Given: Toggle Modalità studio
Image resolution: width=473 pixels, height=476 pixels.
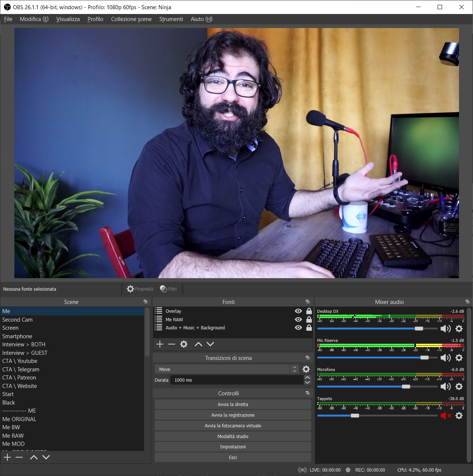Looking at the screenshot, I should click(233, 436).
